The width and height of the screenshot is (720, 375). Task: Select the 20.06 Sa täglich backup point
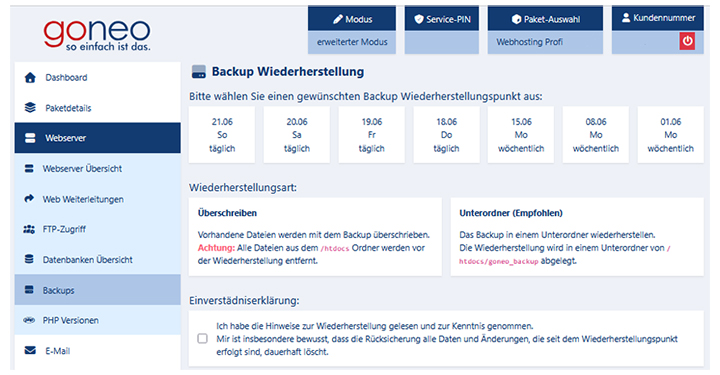[x=297, y=135]
